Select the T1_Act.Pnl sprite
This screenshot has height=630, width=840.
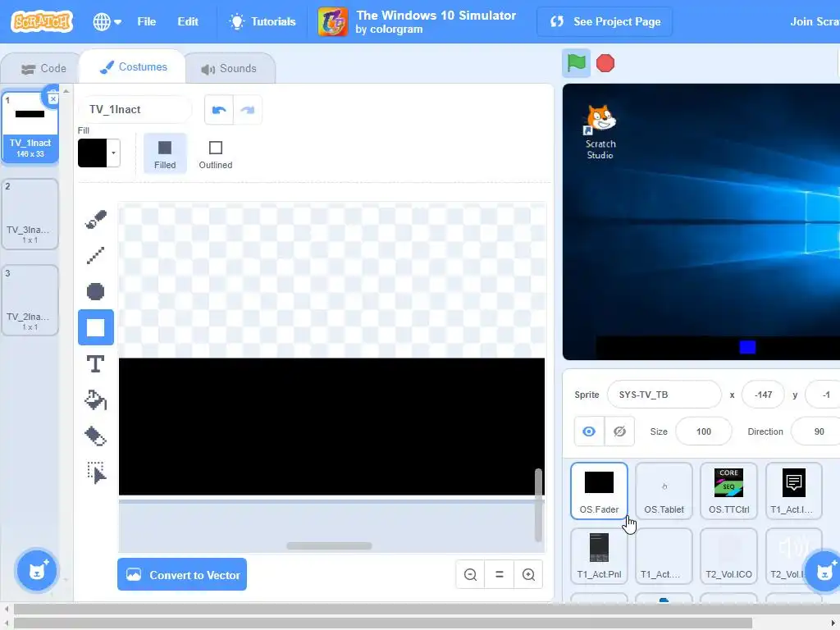[x=599, y=556]
